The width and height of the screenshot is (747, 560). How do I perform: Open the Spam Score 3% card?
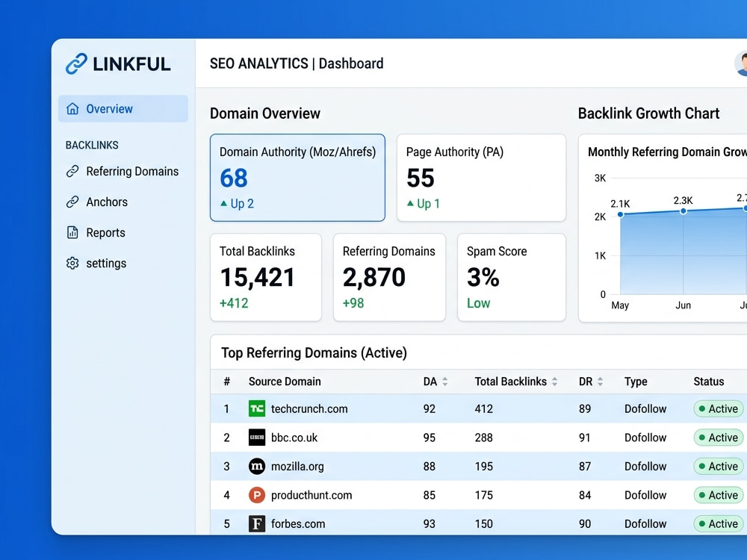click(x=512, y=277)
